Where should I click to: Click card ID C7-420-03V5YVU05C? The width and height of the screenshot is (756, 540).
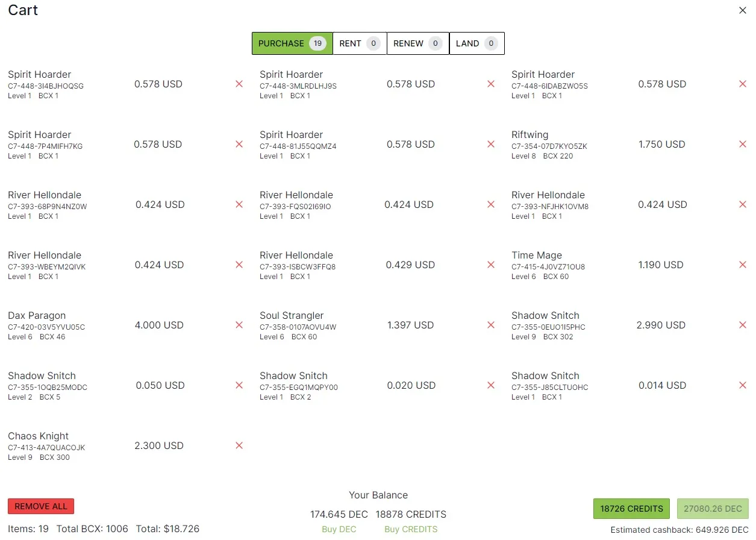(x=46, y=327)
